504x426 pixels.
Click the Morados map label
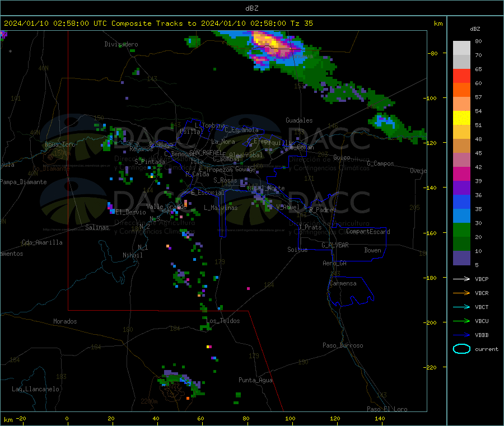(65, 321)
